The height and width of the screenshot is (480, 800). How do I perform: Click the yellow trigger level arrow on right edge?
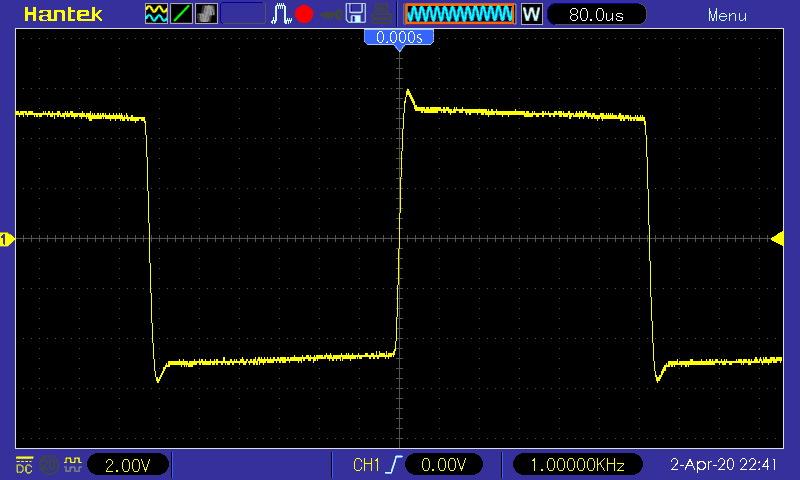777,238
